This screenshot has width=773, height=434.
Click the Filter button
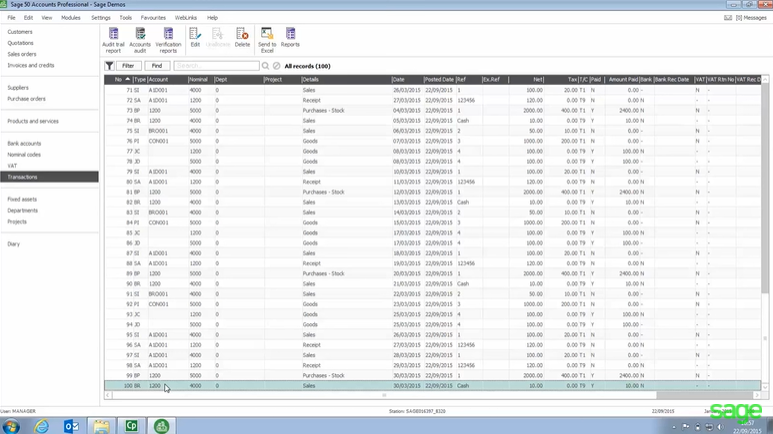tap(128, 66)
